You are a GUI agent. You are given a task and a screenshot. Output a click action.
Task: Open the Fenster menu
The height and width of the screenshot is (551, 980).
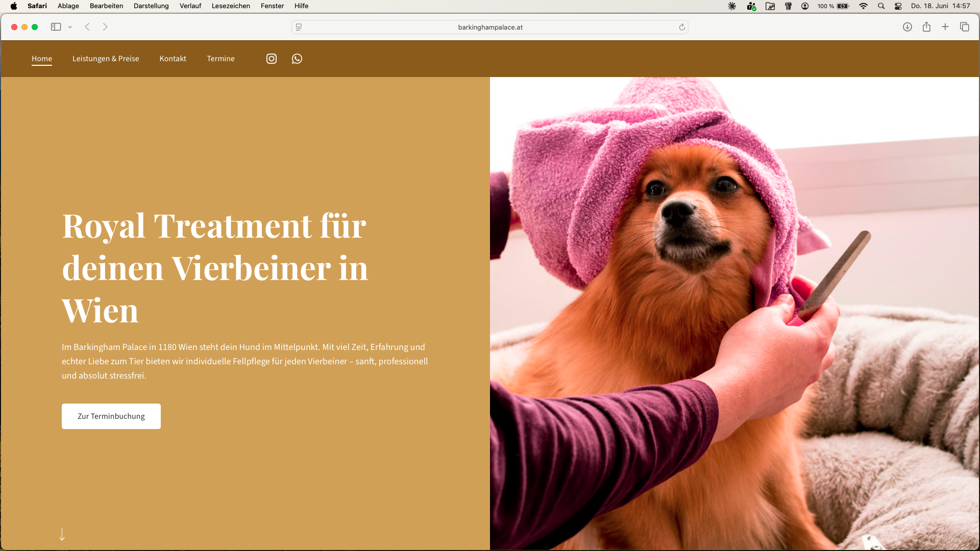[x=272, y=6]
